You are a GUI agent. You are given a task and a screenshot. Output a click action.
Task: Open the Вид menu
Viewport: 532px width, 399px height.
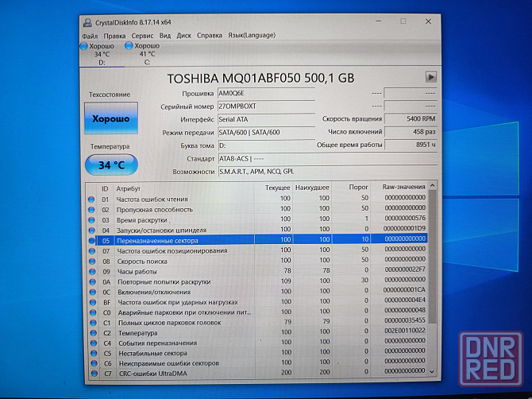[165, 35]
